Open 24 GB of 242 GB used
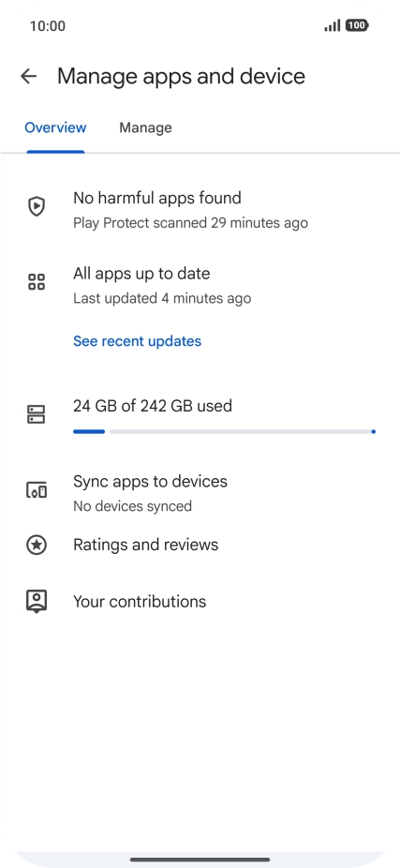 coord(153,406)
